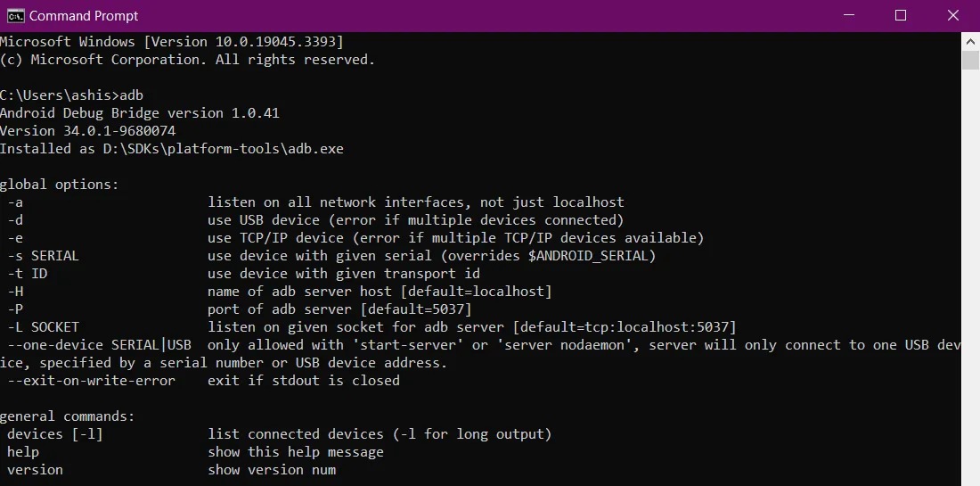
Task: Click the '-L SOCKET' option
Action: tap(43, 327)
